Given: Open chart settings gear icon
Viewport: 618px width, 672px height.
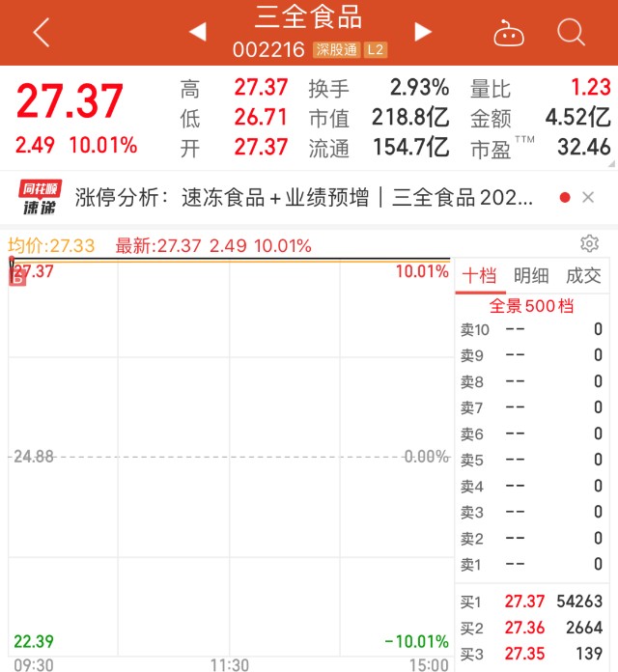Looking at the screenshot, I should 589,243.
